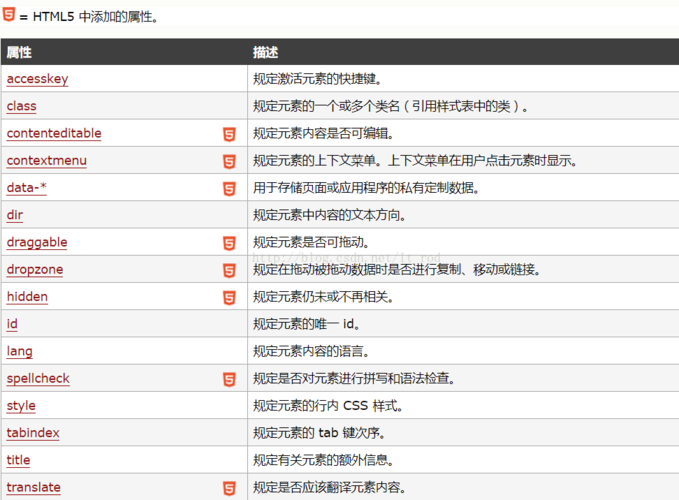Open the title attribute link
The height and width of the screenshot is (500, 679).
[x=18, y=460]
